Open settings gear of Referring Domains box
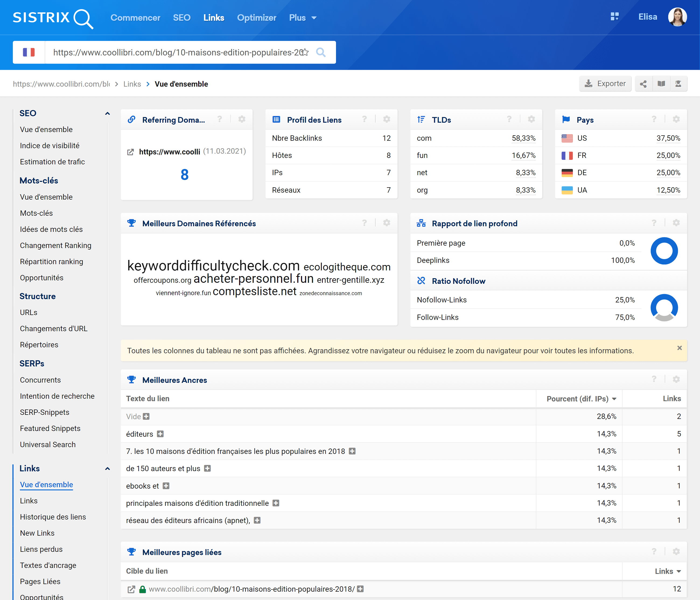Image resolution: width=700 pixels, height=600 pixels. (242, 119)
